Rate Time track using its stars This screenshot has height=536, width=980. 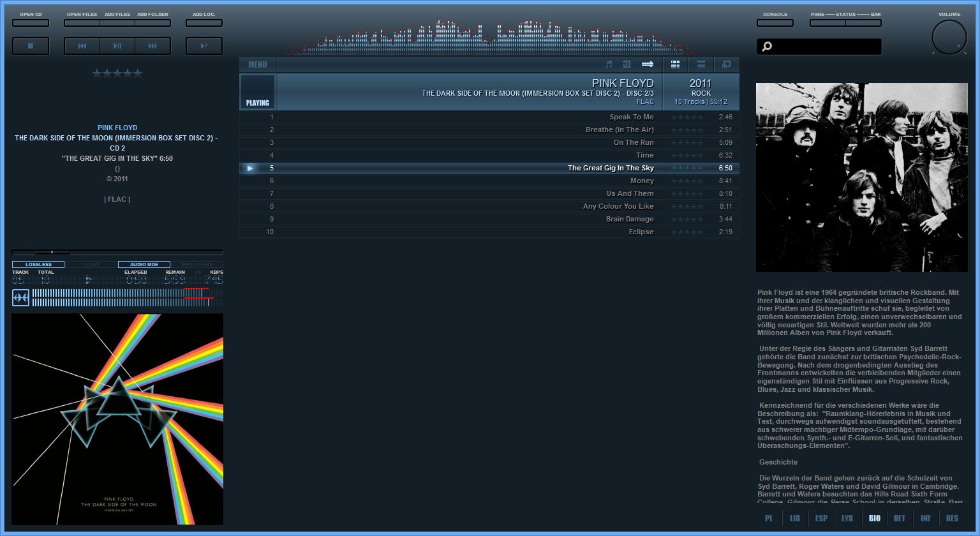[687, 155]
